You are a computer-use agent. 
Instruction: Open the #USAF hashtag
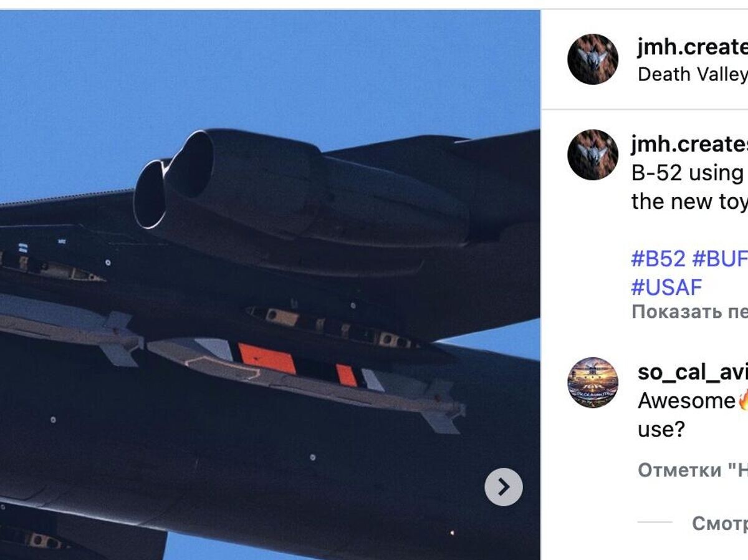pos(666,287)
